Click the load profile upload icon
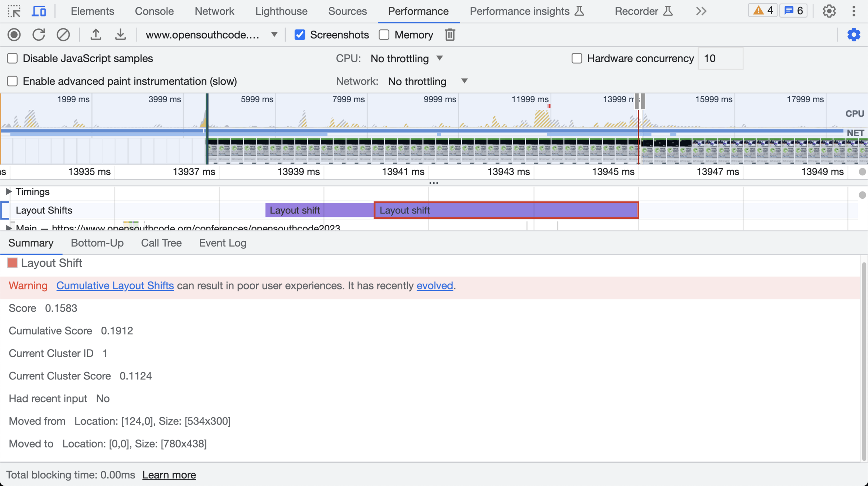868x486 pixels. click(95, 35)
